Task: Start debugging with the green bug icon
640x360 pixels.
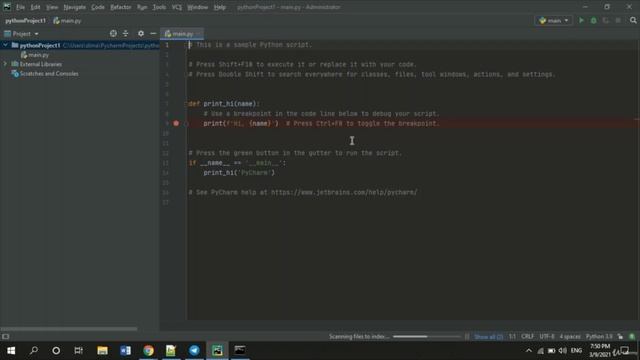Action: point(593,20)
